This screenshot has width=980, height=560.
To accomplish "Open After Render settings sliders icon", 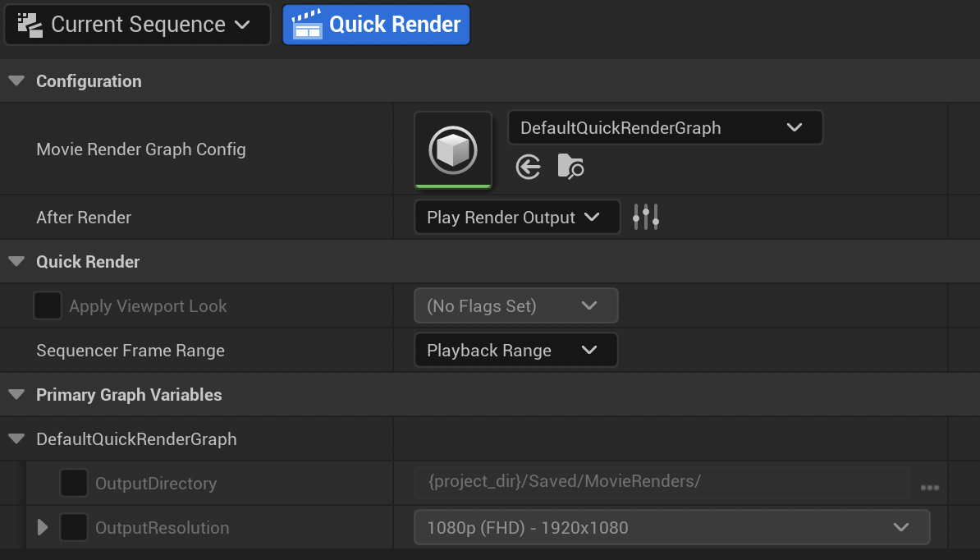I will pos(646,217).
